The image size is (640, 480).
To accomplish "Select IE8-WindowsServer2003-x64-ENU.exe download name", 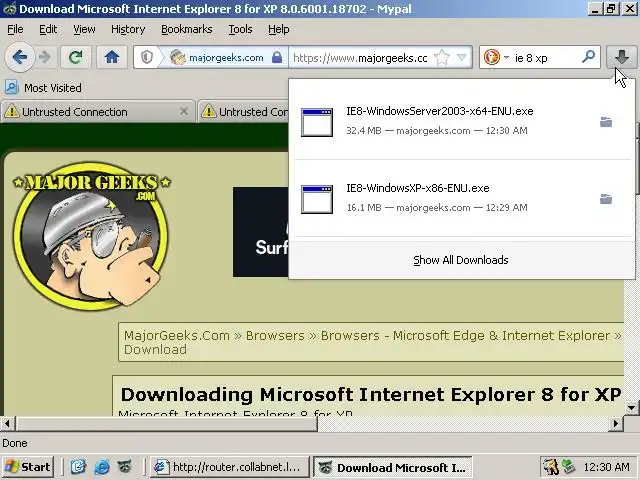I will point(440,111).
